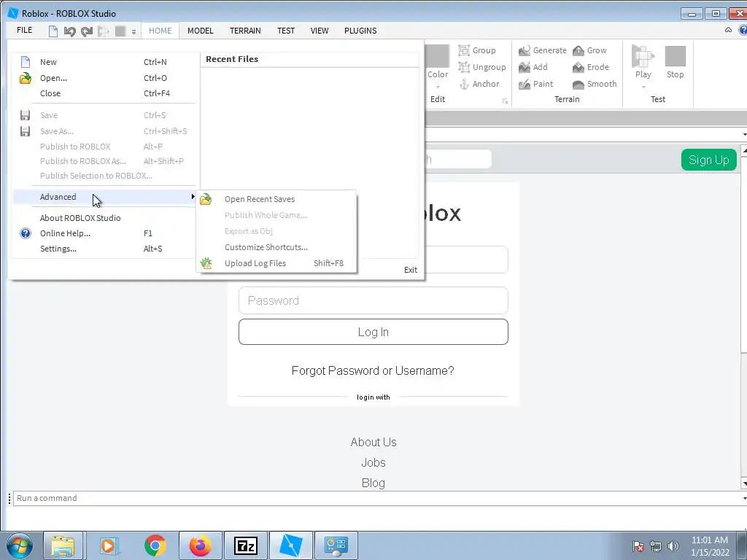The height and width of the screenshot is (560, 747).
Task: Open the command bar history dropdown arrow
Action: (744, 499)
